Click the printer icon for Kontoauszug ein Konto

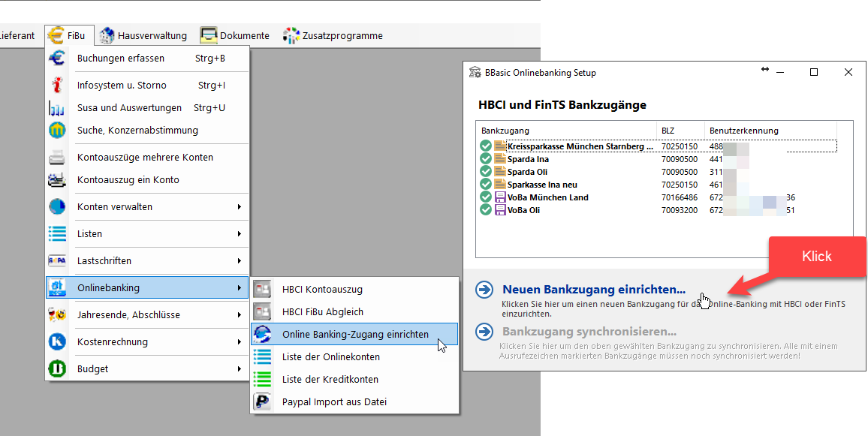tap(57, 180)
